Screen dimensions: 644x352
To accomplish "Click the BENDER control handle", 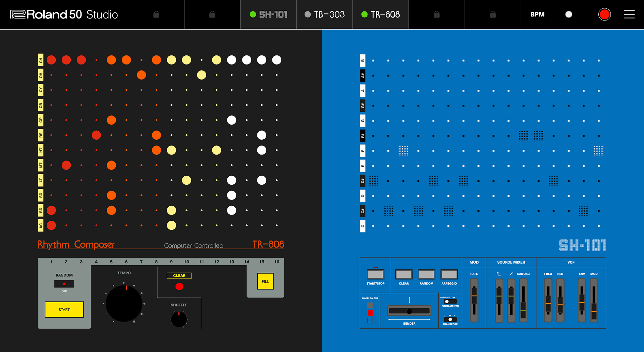I will pos(409,311).
